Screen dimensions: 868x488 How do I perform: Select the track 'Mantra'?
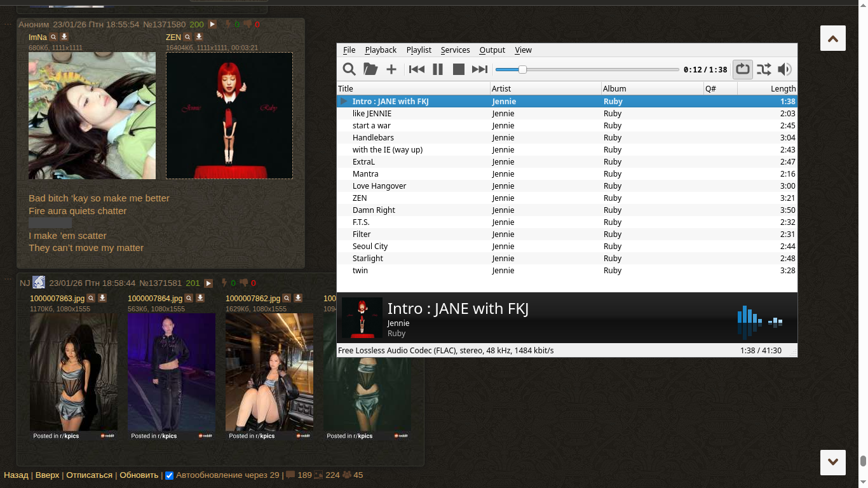[567, 174]
